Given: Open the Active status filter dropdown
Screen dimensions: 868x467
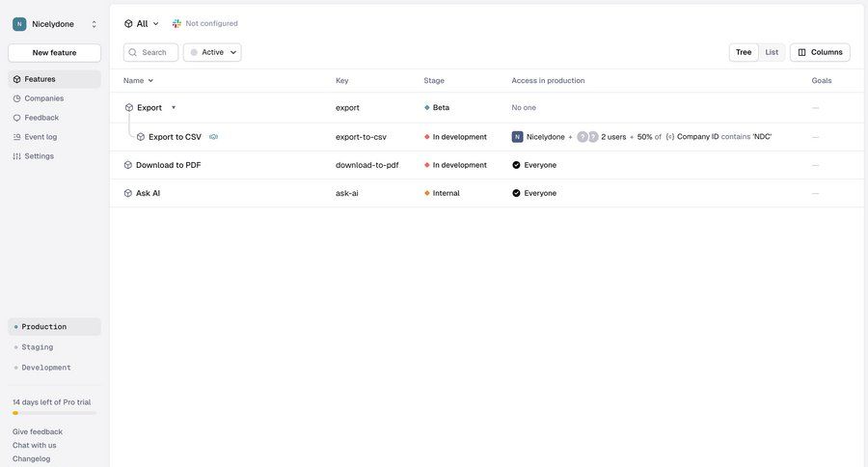Looking at the screenshot, I should [212, 52].
